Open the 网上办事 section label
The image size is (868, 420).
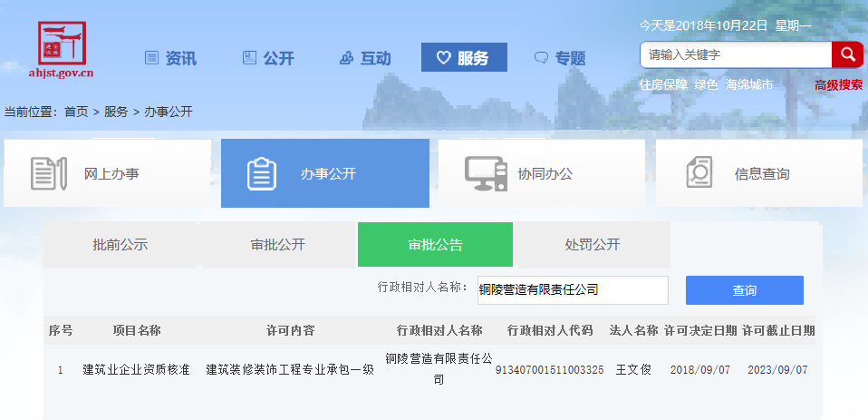(111, 174)
